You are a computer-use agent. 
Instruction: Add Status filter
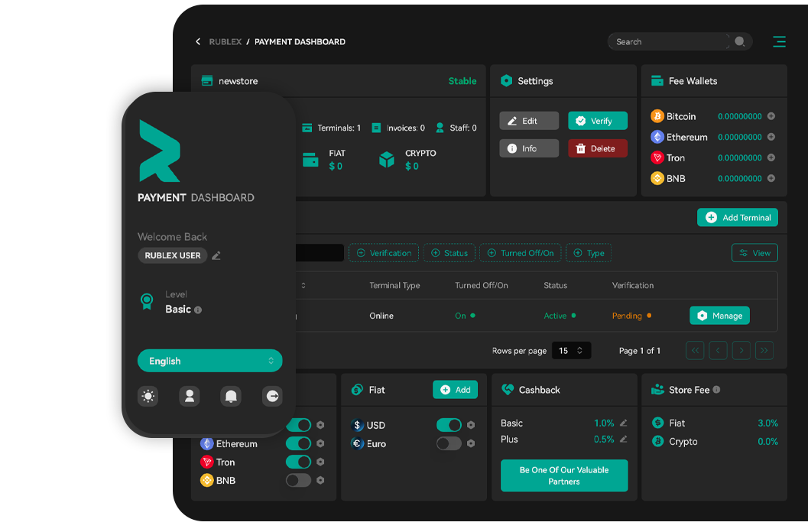coord(449,253)
